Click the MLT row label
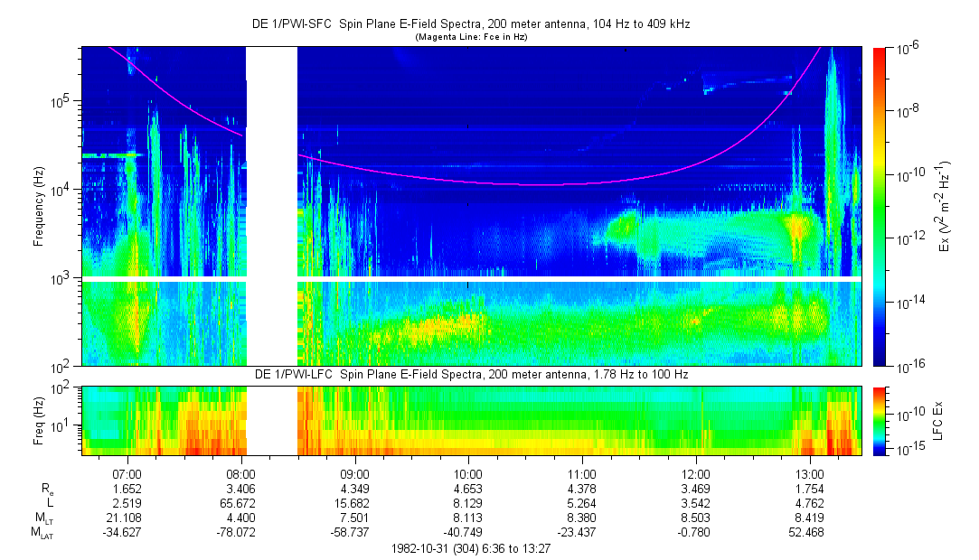979x560 pixels. [x=43, y=518]
